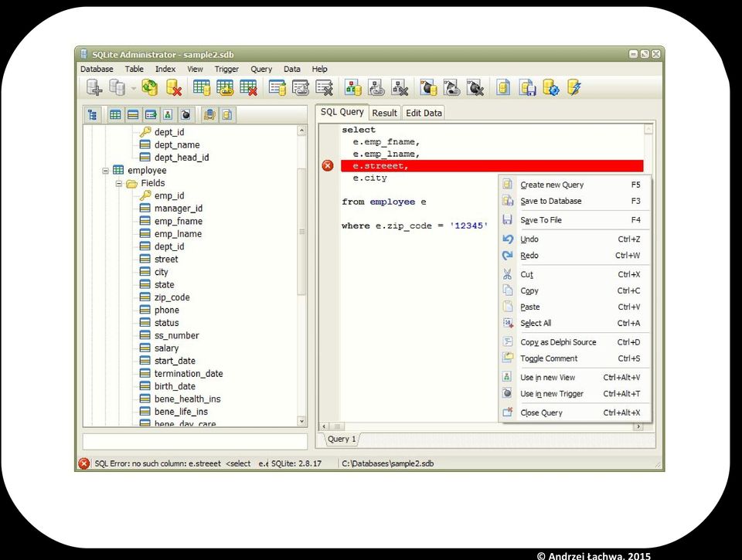Image resolution: width=742 pixels, height=560 pixels.
Task: Choose Toggle Comment from context menu
Action: [575, 358]
